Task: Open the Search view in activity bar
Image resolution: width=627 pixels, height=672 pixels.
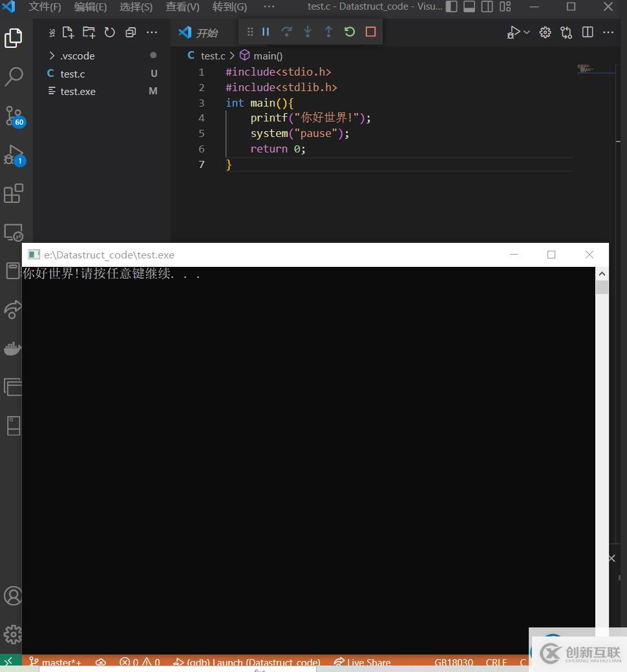Action: tap(14, 76)
